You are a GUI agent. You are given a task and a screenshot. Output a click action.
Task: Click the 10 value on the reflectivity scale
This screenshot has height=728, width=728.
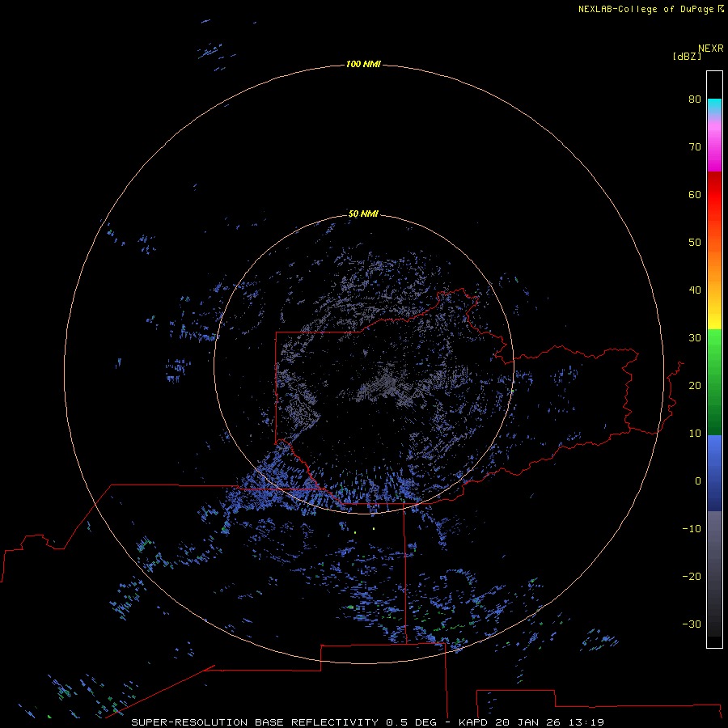[x=695, y=434]
